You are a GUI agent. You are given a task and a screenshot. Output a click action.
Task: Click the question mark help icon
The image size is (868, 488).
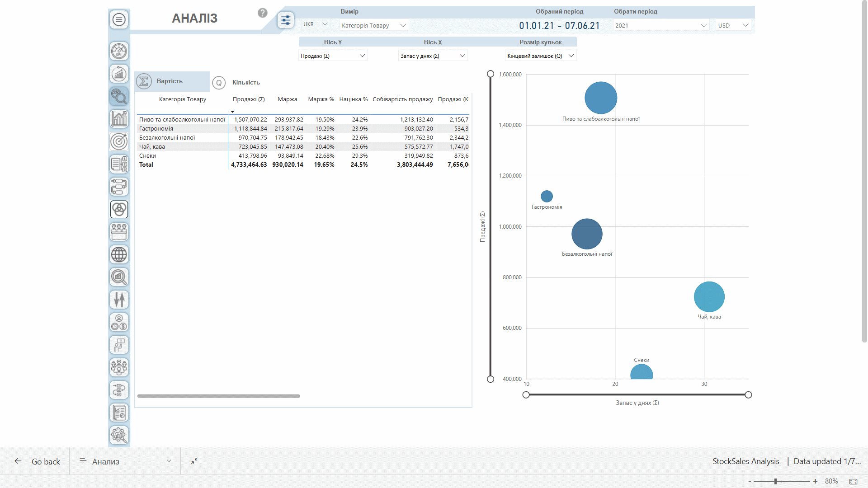[x=263, y=13]
